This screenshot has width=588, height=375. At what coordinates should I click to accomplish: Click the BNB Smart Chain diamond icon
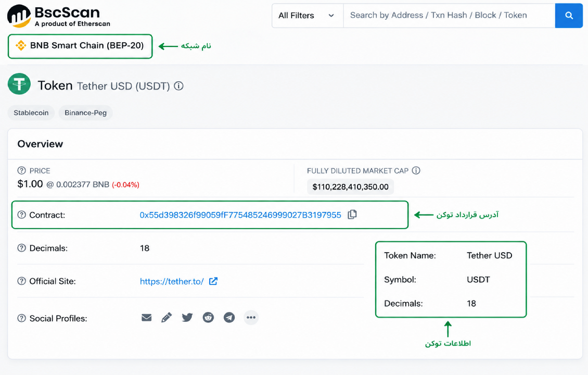(21, 45)
